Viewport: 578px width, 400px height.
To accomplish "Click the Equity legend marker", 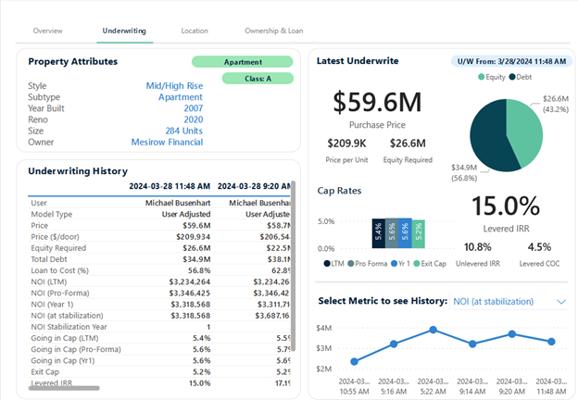I will click(481, 77).
